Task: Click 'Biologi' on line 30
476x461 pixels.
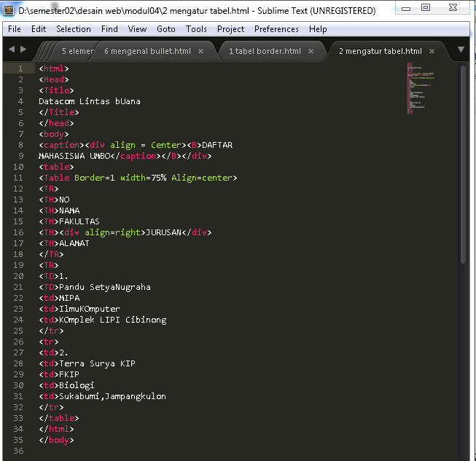Action: [x=77, y=385]
